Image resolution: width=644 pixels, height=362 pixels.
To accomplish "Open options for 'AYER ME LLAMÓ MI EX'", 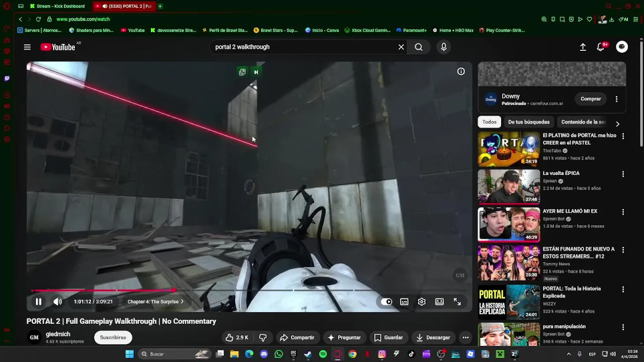I will pos(623,212).
